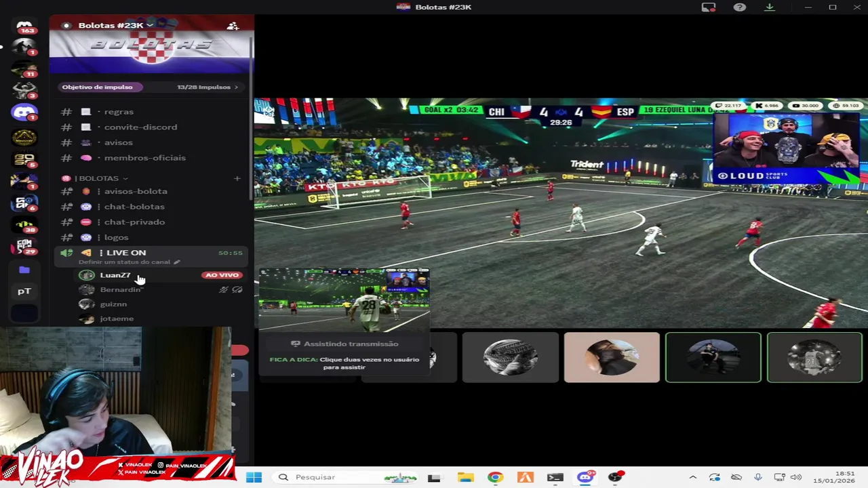Open the orange app icon on the taskbar
The width and height of the screenshot is (868, 488).
(x=525, y=477)
